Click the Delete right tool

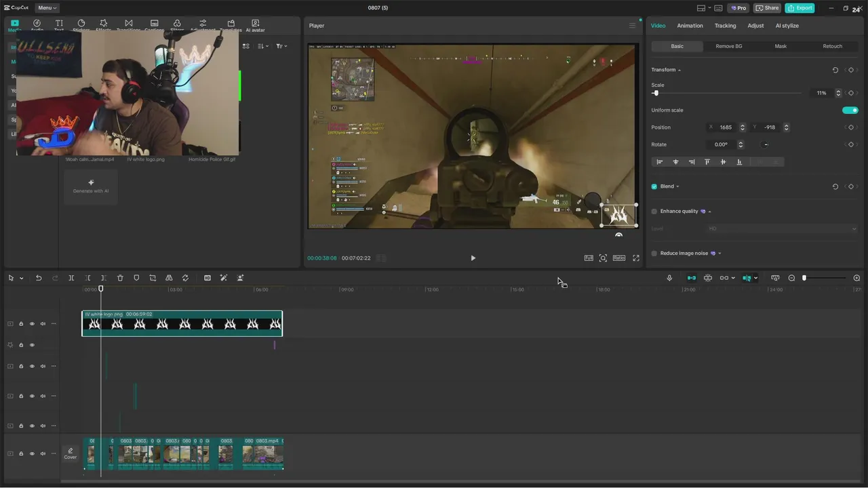[x=104, y=278]
